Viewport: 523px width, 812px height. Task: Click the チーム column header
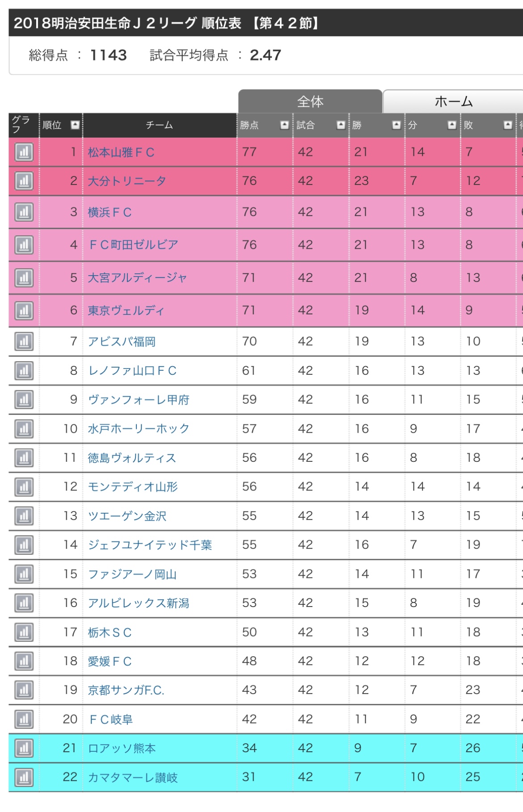[x=160, y=125]
